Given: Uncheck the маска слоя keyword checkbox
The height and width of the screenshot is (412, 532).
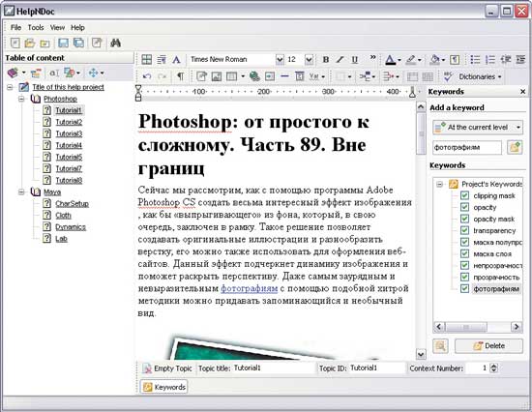Looking at the screenshot, I should [464, 253].
